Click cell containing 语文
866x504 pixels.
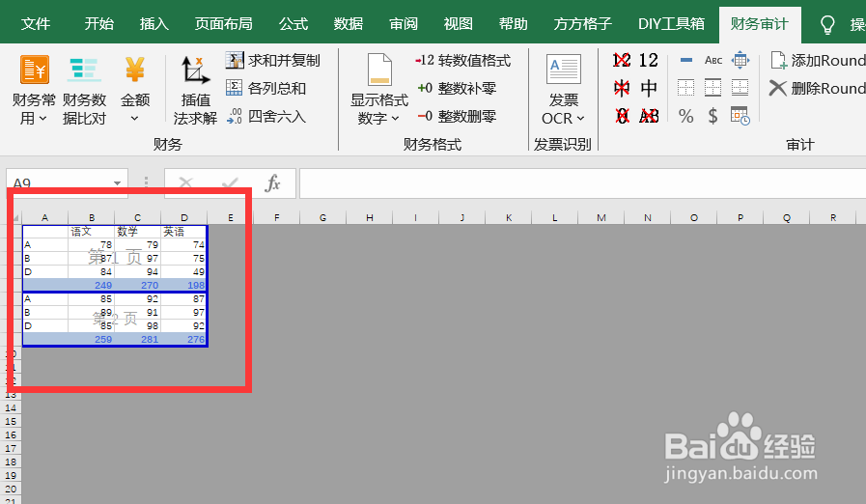pyautogui.click(x=92, y=232)
